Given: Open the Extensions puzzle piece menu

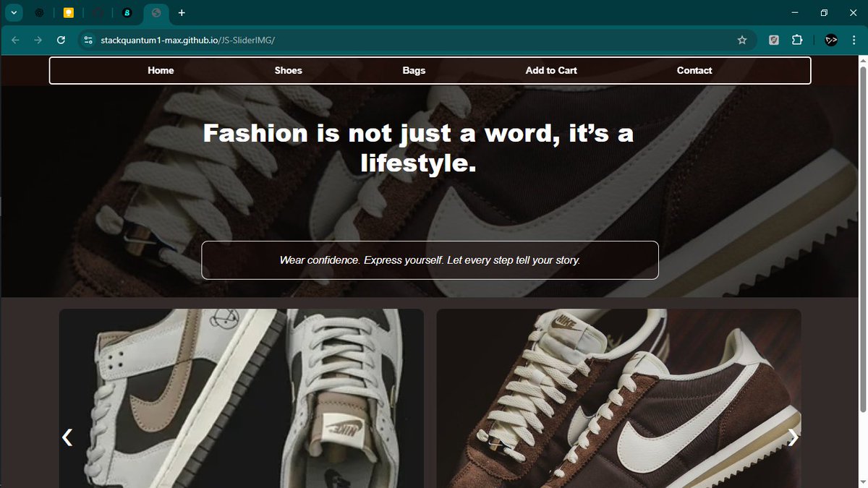Looking at the screenshot, I should pyautogui.click(x=797, y=40).
